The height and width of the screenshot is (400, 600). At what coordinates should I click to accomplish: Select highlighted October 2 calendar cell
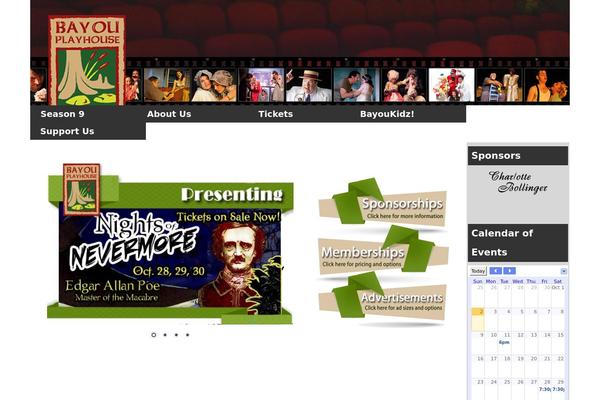click(x=478, y=319)
